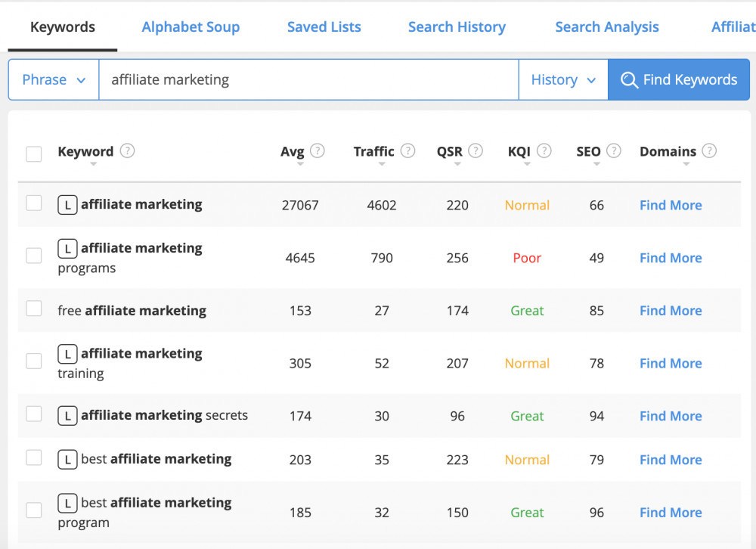Click the Traffic value 4602
Screen dimensions: 756x549
[381, 205]
